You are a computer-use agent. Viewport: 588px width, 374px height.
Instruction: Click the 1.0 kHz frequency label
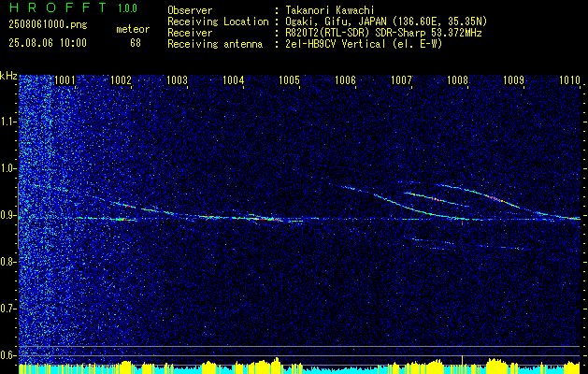(x=8, y=168)
